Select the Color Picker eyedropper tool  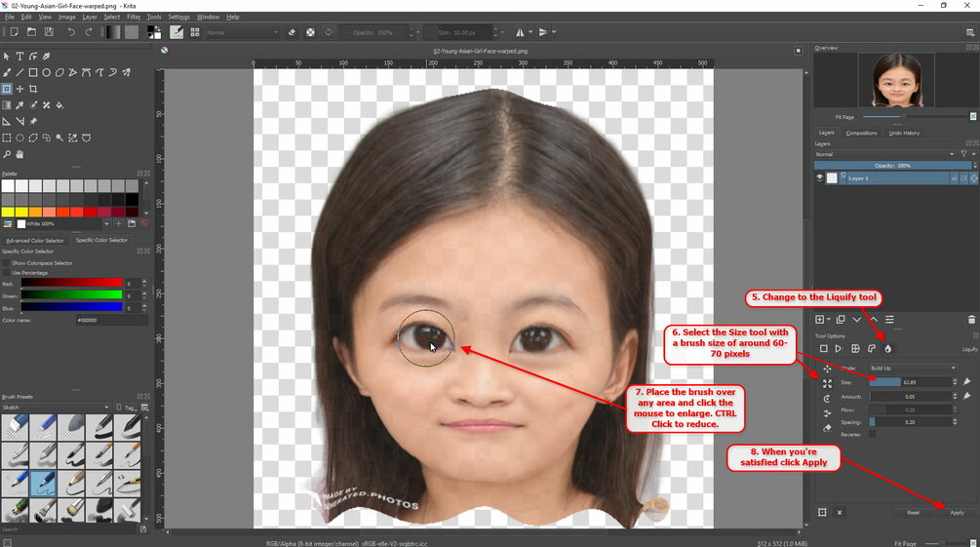(x=20, y=105)
